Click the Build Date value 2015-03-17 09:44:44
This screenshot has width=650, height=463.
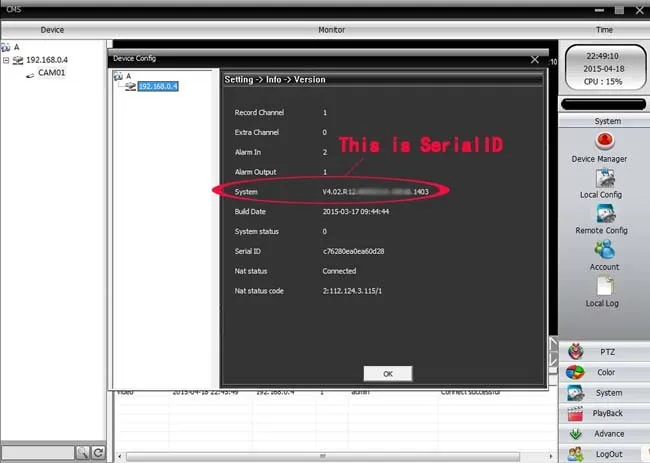[x=356, y=211]
